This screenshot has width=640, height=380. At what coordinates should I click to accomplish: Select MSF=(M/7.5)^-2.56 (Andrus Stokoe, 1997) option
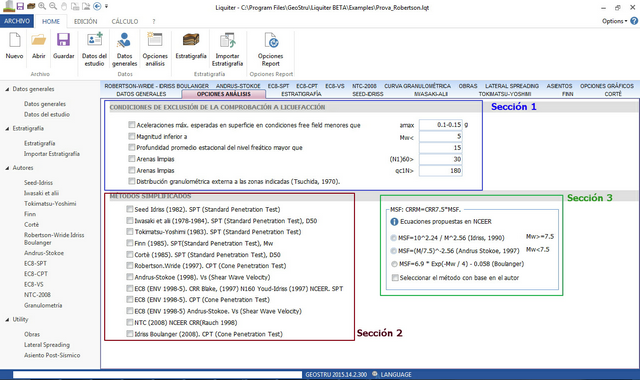pyautogui.click(x=394, y=251)
